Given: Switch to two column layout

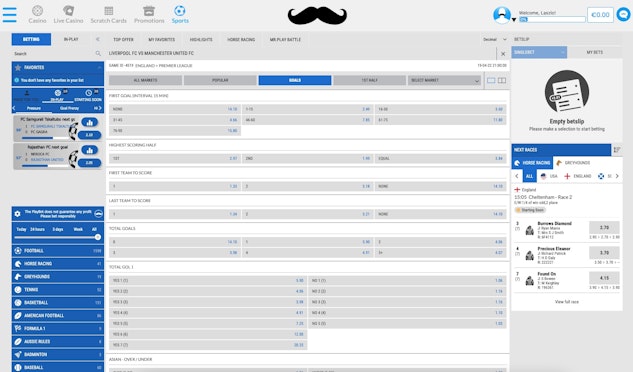Looking at the screenshot, I should (x=502, y=80).
